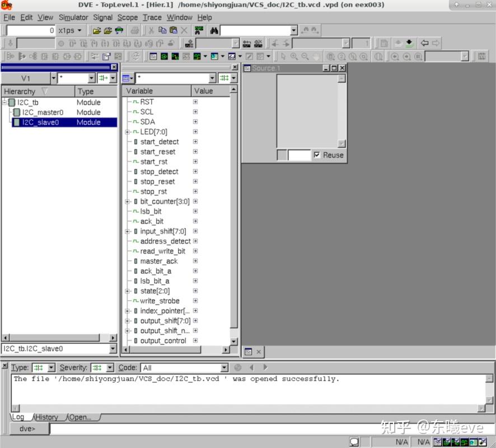
Task: Click the green Schematic window icon
Action: (x=164, y=57)
